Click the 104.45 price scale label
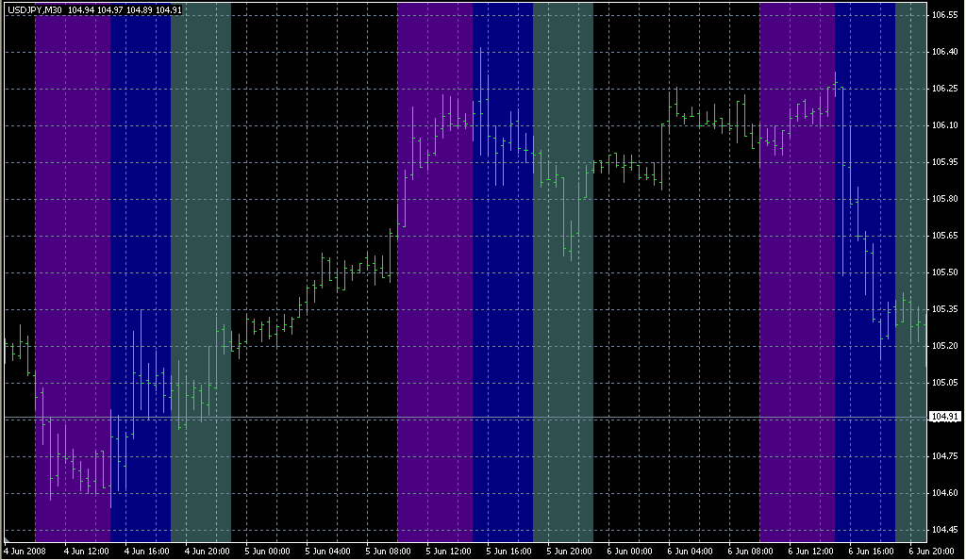The width and height of the screenshot is (966, 560). click(x=944, y=530)
